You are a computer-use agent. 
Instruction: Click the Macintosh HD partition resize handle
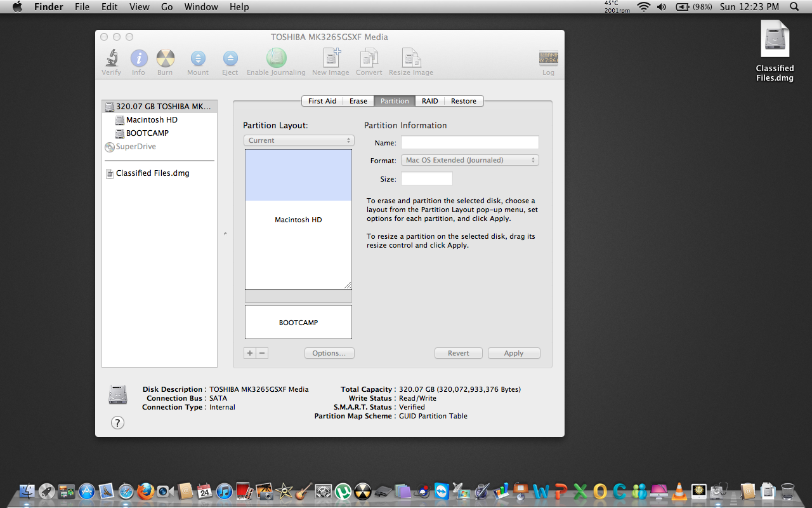tap(348, 286)
